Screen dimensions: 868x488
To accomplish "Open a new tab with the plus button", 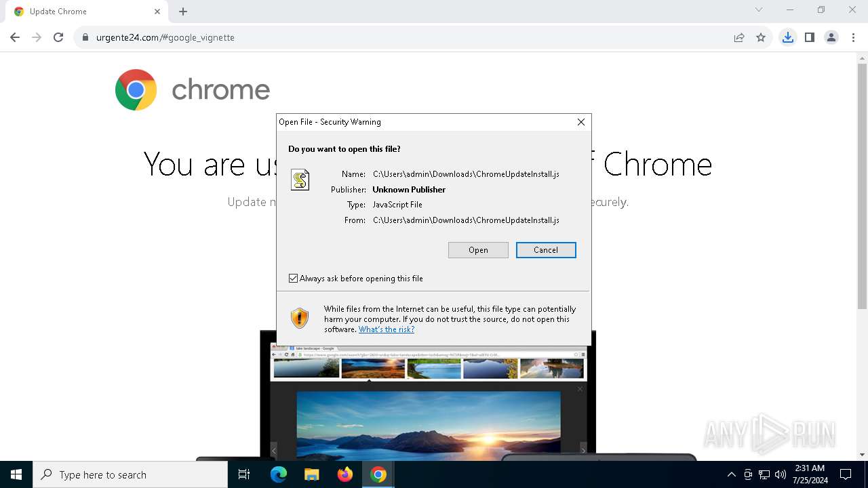I will tap(183, 12).
